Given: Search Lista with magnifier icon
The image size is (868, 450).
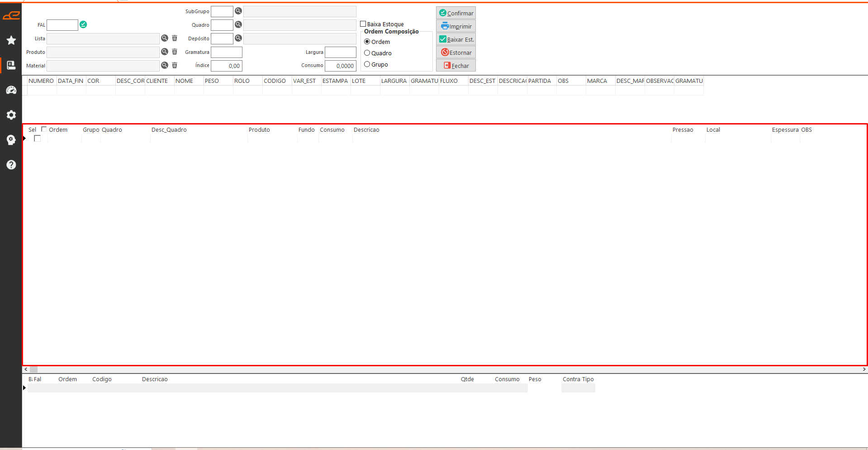Looking at the screenshot, I should pyautogui.click(x=165, y=38).
